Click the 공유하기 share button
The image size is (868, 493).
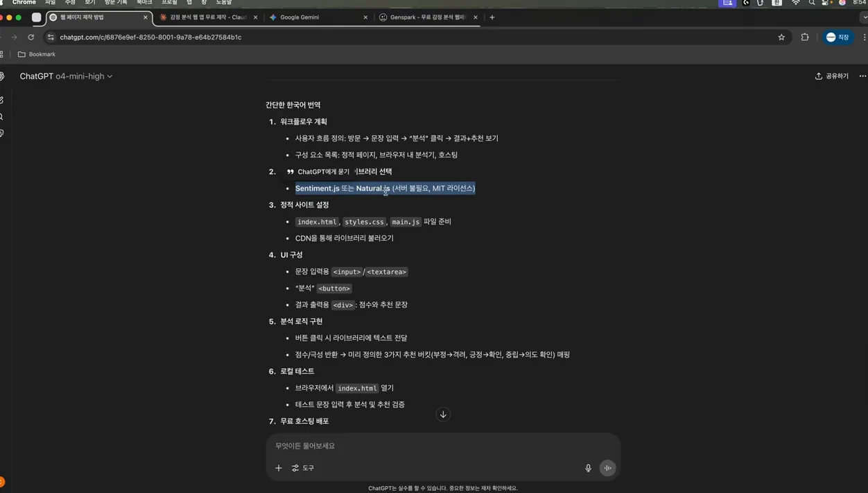point(832,76)
